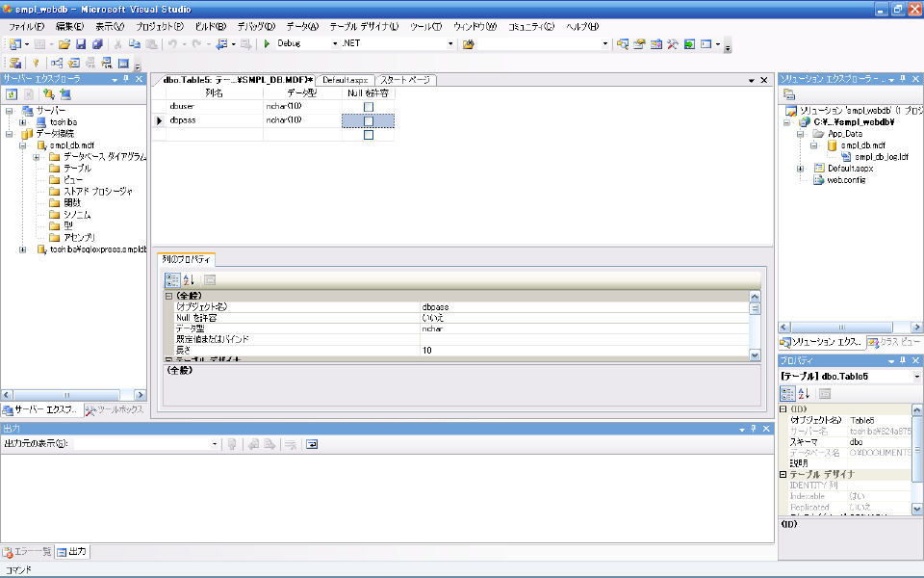Viewport: 924px width, 578px height.
Task: Click the 長さ property value 10
Action: pos(584,351)
